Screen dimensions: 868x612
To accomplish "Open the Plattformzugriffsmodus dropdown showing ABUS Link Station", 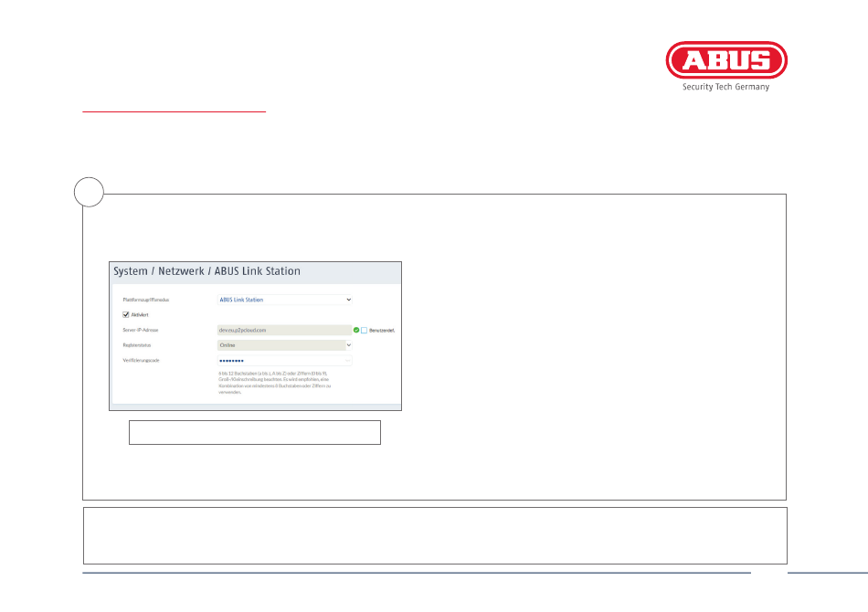I will [284, 300].
